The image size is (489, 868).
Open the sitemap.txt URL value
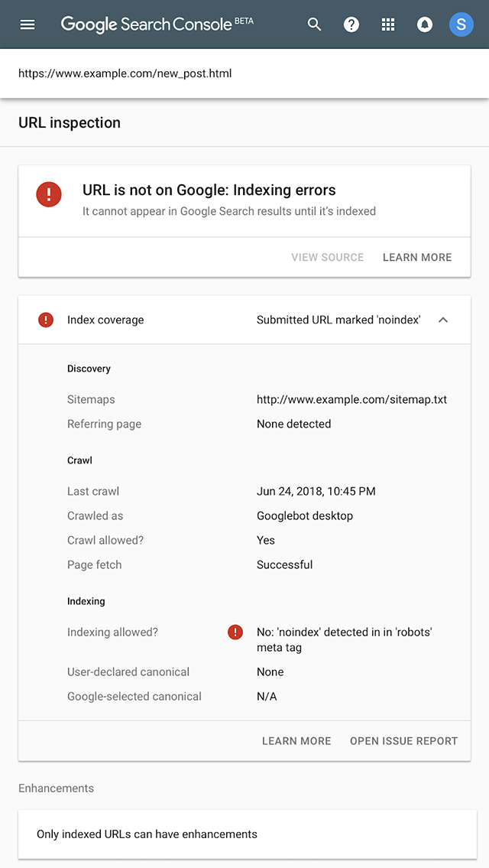pos(351,400)
